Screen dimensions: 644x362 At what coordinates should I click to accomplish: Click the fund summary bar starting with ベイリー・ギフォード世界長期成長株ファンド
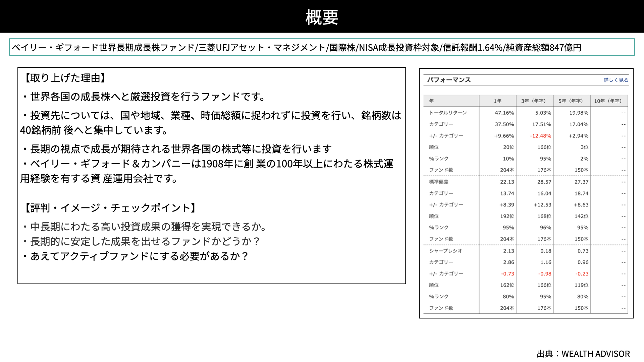pyautogui.click(x=322, y=47)
